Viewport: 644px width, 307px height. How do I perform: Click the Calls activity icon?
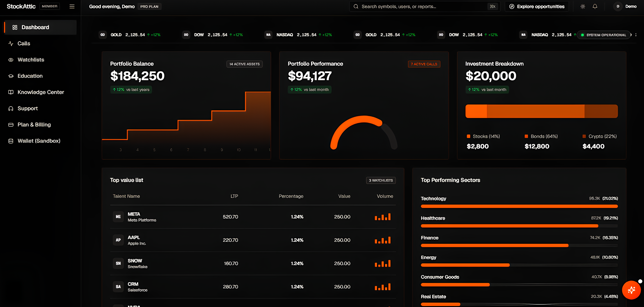tap(11, 44)
